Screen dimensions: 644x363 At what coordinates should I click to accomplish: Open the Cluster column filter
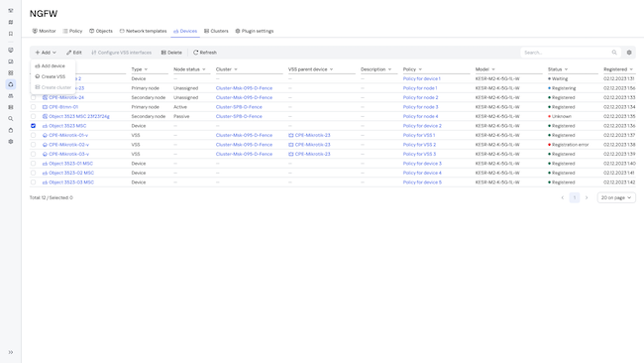[236, 69]
